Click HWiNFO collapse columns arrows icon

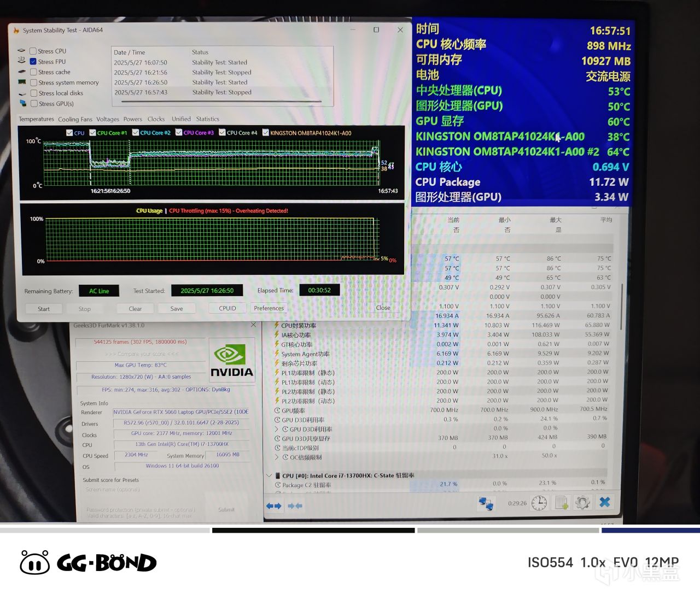click(295, 506)
